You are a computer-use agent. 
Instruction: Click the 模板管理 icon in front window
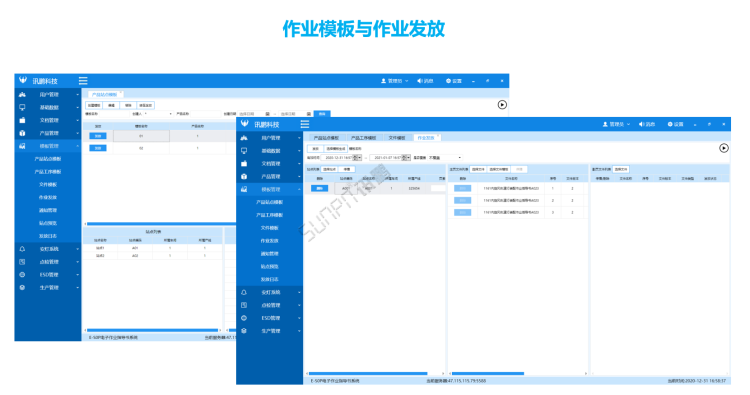244,189
